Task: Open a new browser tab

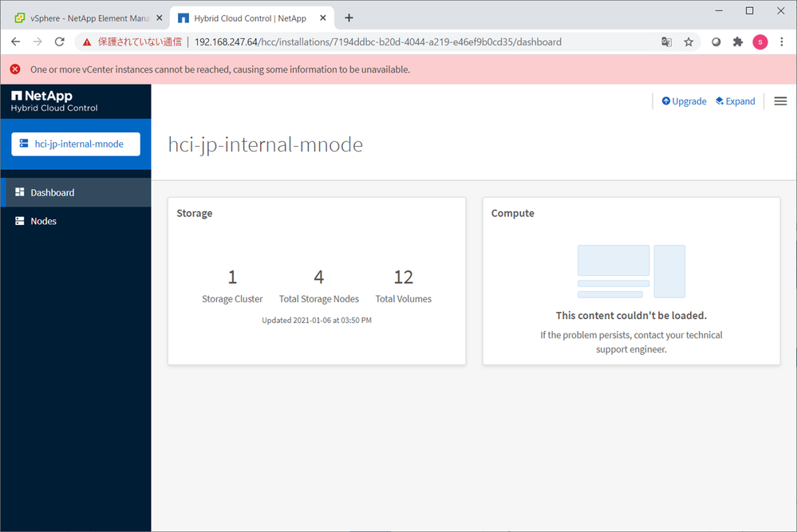Action: pyautogui.click(x=349, y=18)
